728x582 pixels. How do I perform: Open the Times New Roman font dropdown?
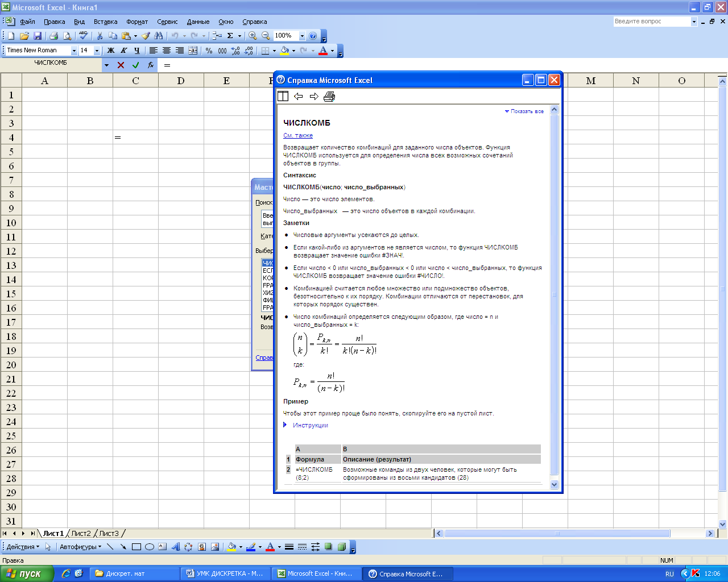click(x=74, y=51)
